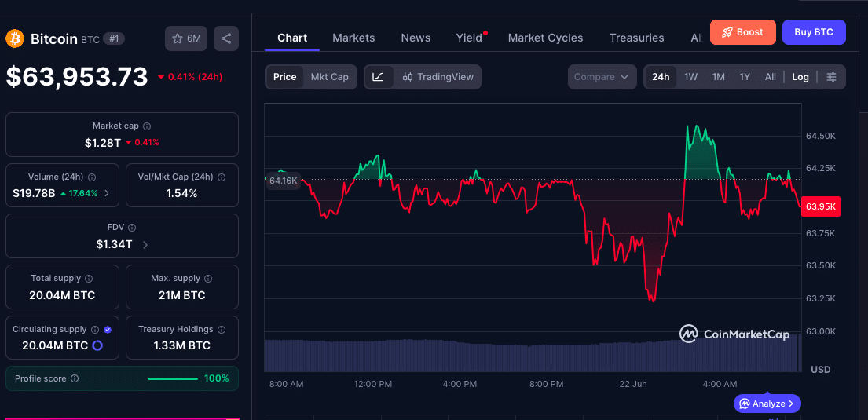Click the 21M BTC max supply value
Screen dimensions: 868x420
[x=181, y=295]
